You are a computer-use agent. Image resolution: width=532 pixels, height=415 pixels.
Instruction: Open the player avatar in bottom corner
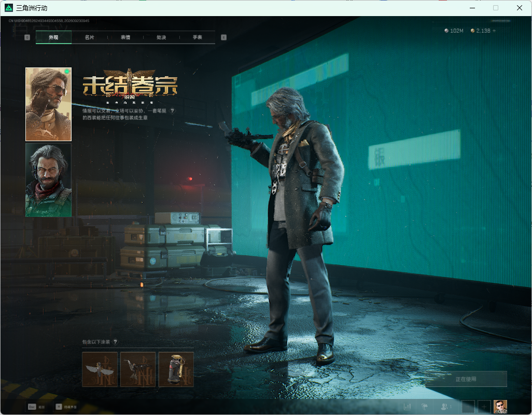click(500, 407)
